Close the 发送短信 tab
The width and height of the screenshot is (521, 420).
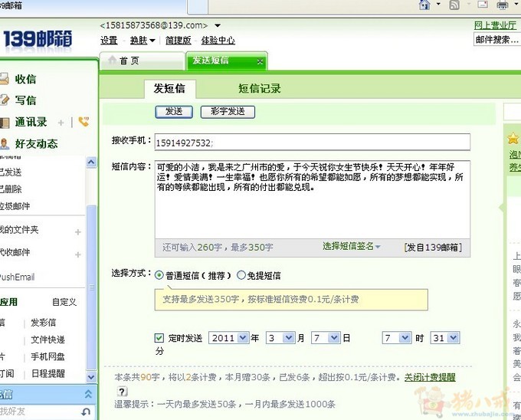tap(260, 61)
